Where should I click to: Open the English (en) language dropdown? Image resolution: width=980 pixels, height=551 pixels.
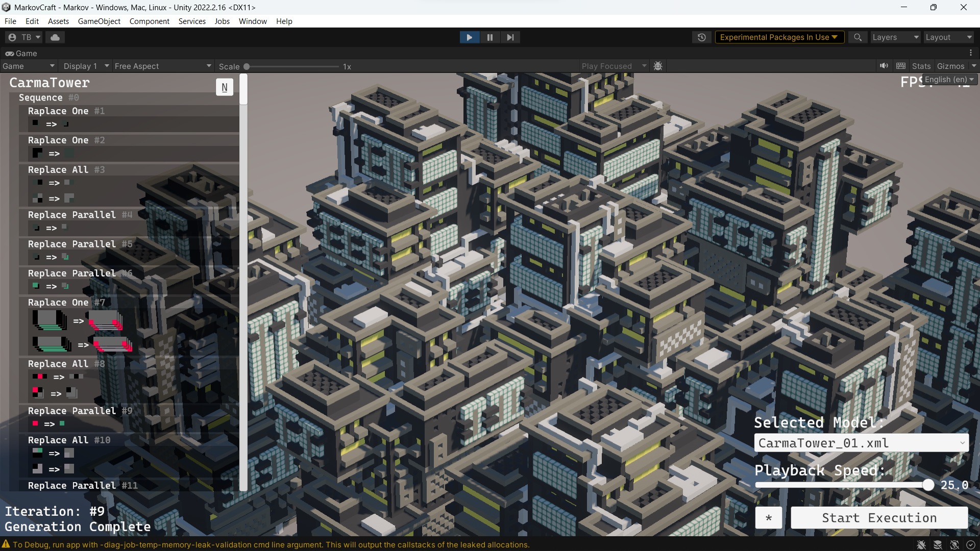pyautogui.click(x=949, y=80)
